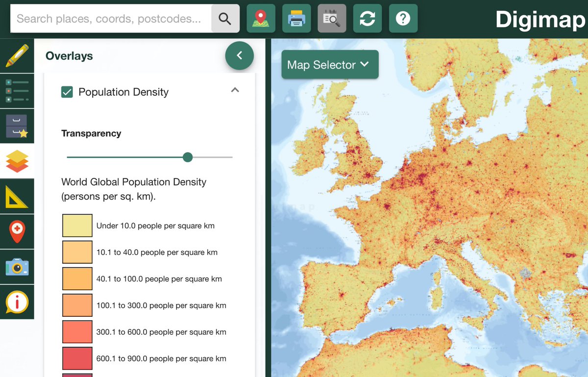Open the camera geograph photos icon

17,267
